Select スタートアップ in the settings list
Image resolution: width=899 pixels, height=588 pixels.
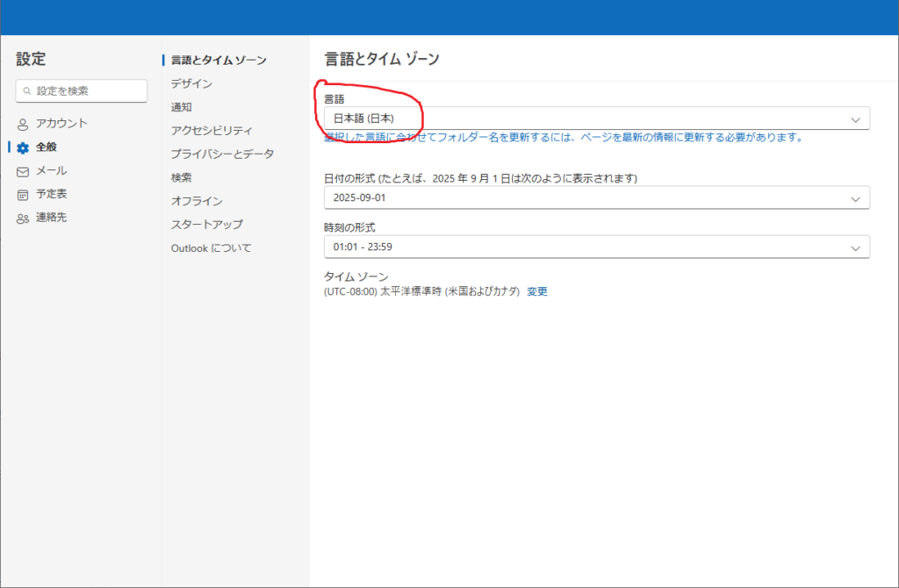(206, 225)
